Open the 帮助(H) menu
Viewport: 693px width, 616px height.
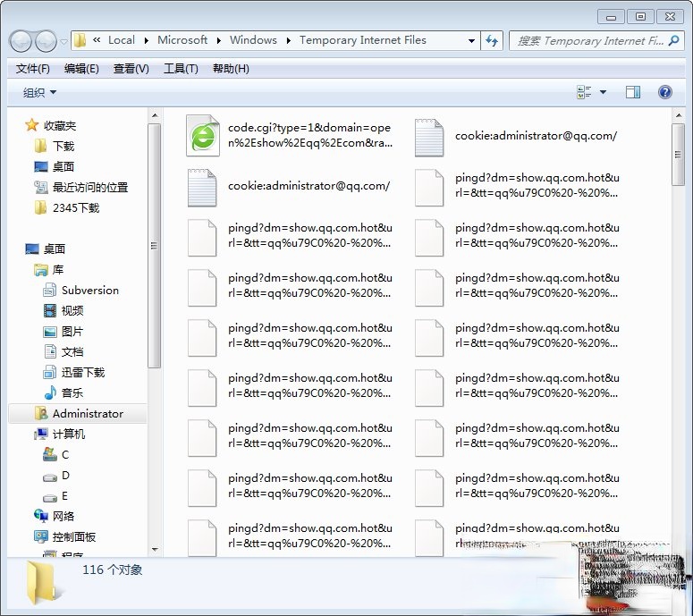231,69
